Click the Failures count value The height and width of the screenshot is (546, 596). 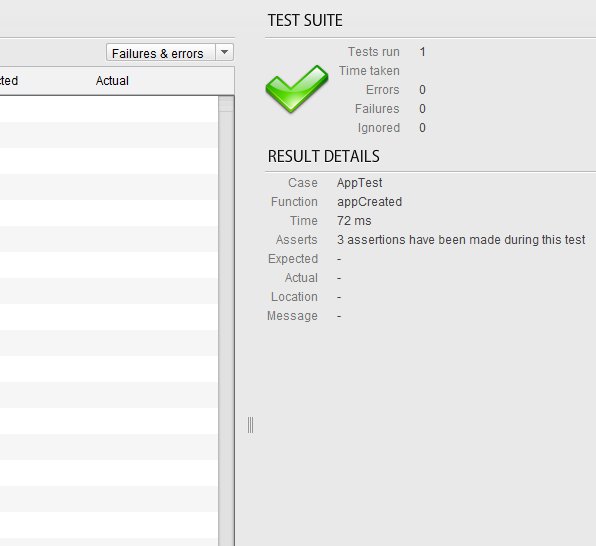tap(422, 109)
